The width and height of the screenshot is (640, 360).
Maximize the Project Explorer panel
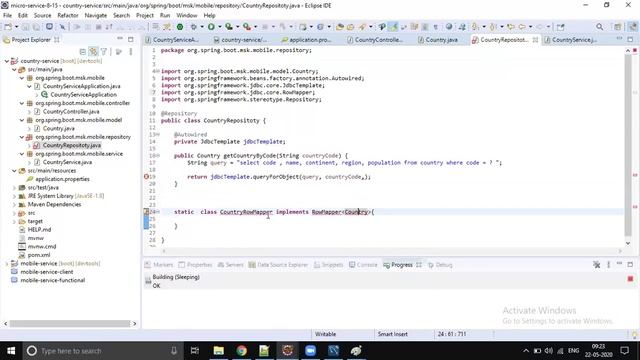131,39
